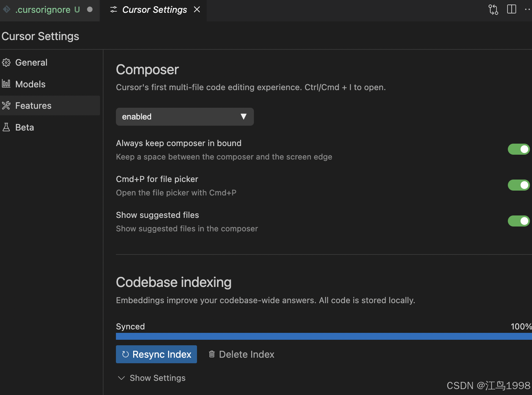This screenshot has width=532, height=395.
Task: Close the Cursor Settings tab
Action: coord(197,10)
